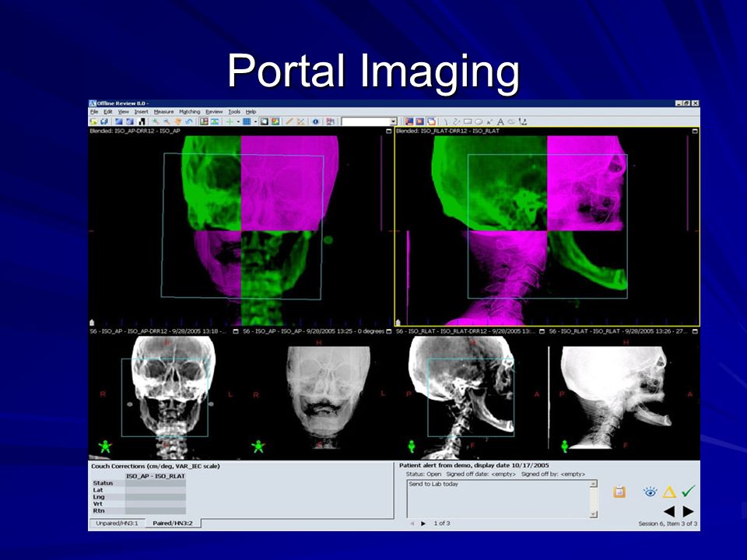Click the Couch Corrections Lat row
The height and width of the screenshot is (560, 747).
coord(139,490)
